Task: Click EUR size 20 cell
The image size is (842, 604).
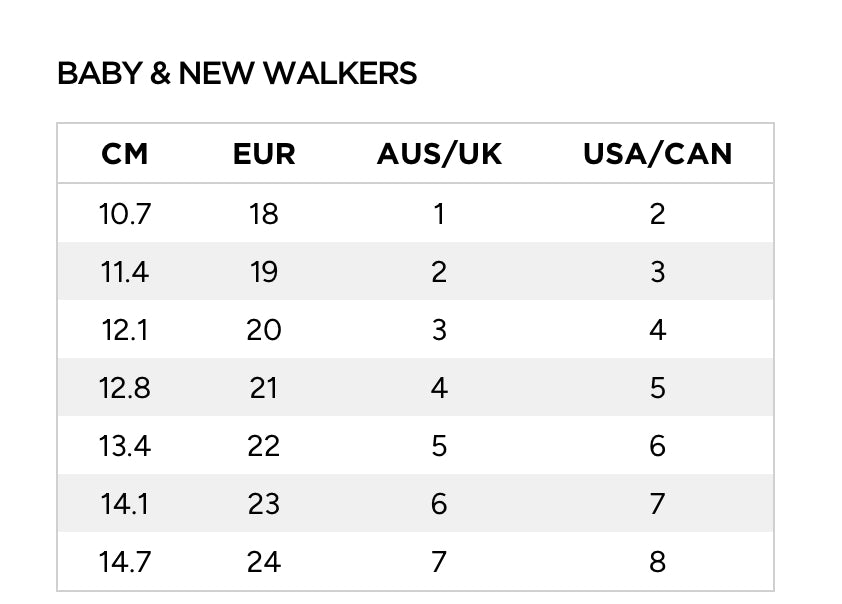Action: (x=264, y=329)
